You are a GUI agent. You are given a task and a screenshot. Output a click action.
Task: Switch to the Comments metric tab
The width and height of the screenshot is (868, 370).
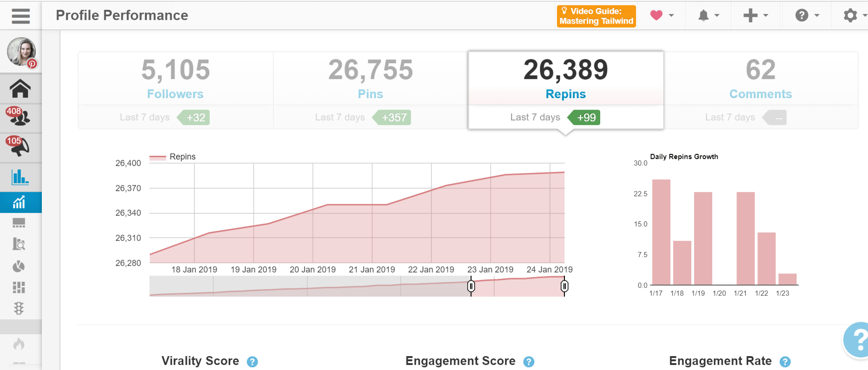tap(761, 90)
